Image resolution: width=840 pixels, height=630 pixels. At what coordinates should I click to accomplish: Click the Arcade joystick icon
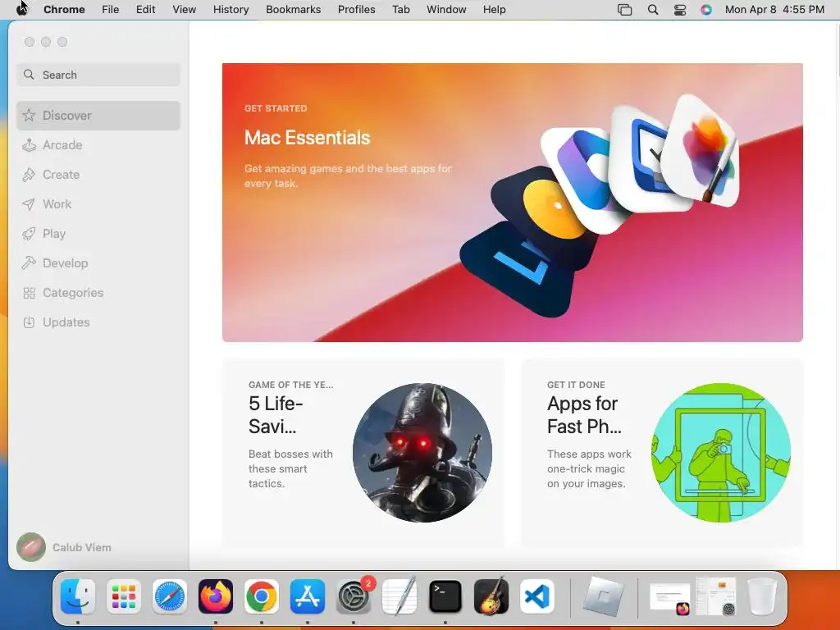[x=29, y=145]
